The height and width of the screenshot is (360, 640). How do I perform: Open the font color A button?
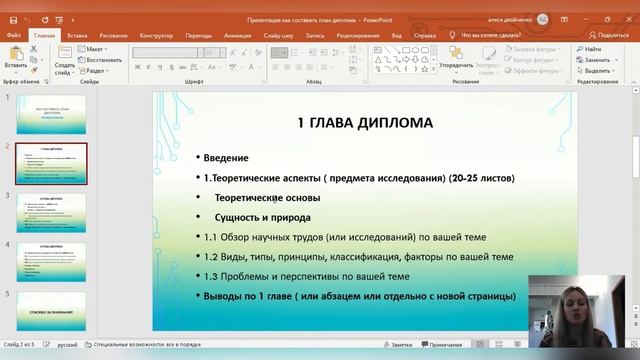251,67
